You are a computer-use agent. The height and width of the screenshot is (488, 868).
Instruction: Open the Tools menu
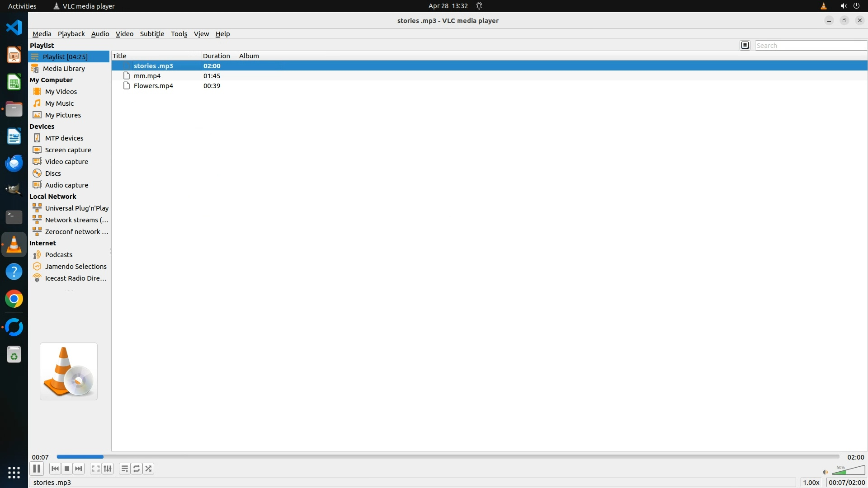(x=179, y=34)
